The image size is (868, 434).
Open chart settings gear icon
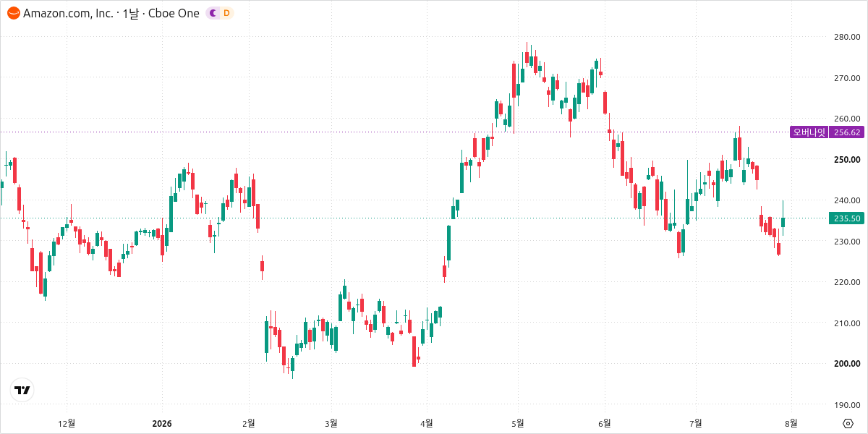click(848, 424)
